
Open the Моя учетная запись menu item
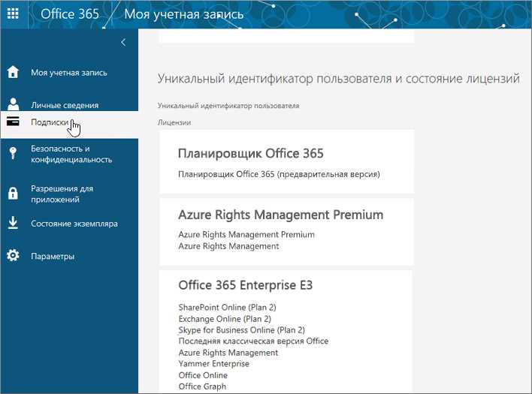pyautogui.click(x=69, y=73)
